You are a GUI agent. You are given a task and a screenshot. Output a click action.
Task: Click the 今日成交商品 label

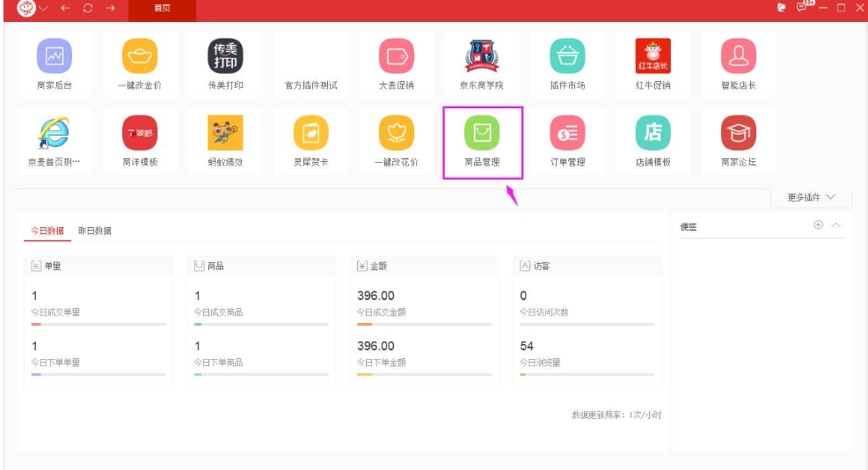[x=219, y=312]
